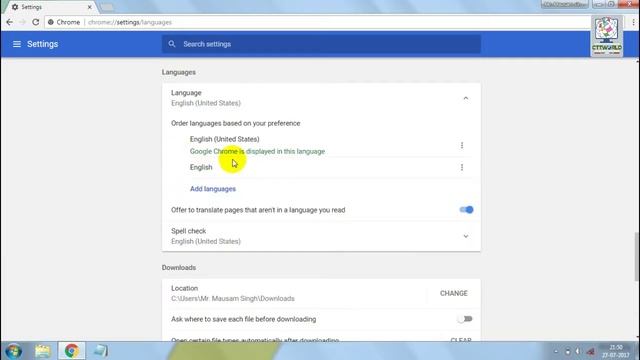Click the Languages section heading
This screenshot has height=360, width=640.
click(x=178, y=72)
